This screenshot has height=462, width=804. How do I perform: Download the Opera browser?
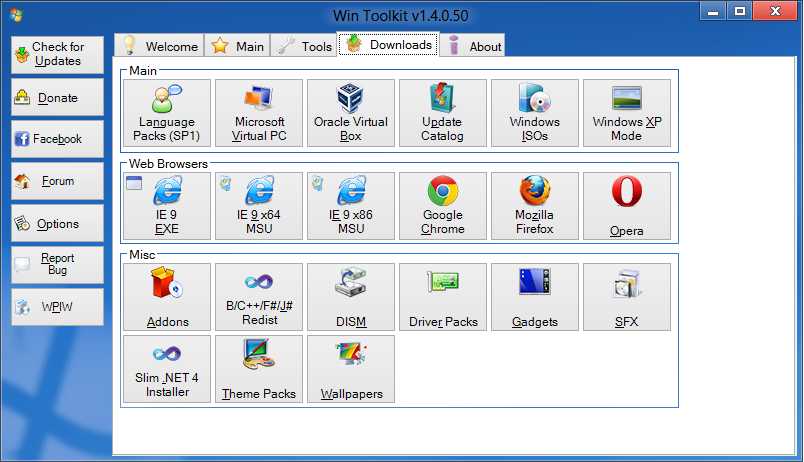[627, 206]
